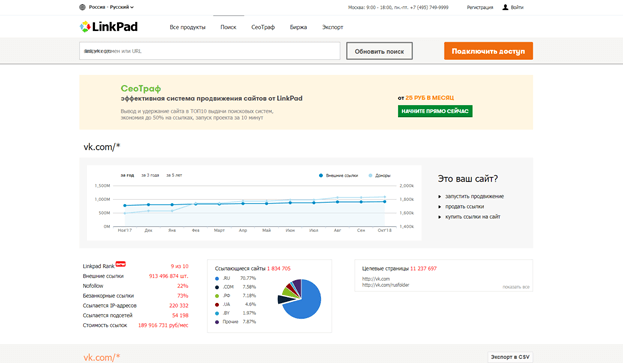Click the 54 198 subnets value
The image size is (623, 363).
pos(180,315)
